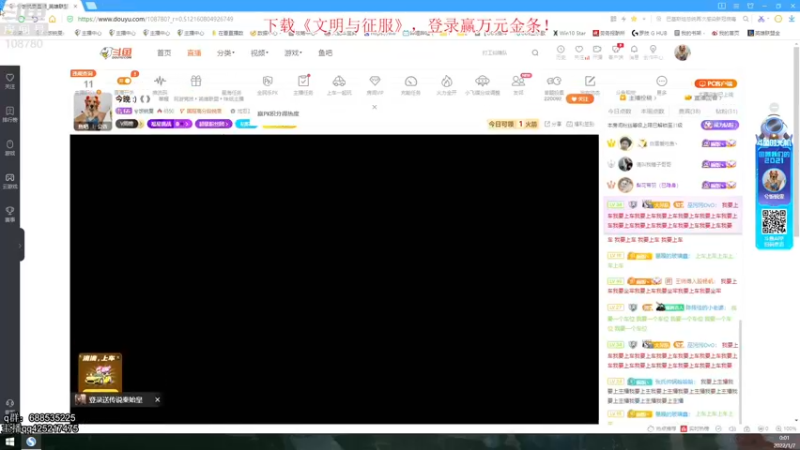Screen dimensions: 800x450
Task: Click the 分享 share link
Action: [553, 124]
